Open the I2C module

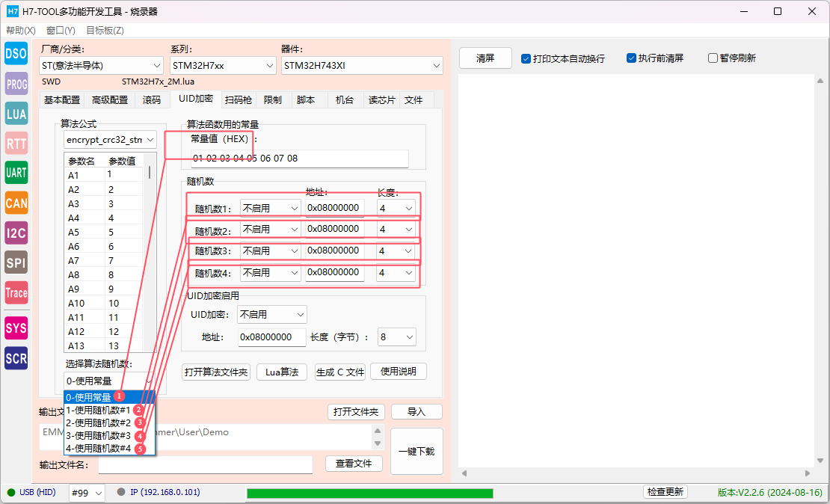tap(16, 233)
